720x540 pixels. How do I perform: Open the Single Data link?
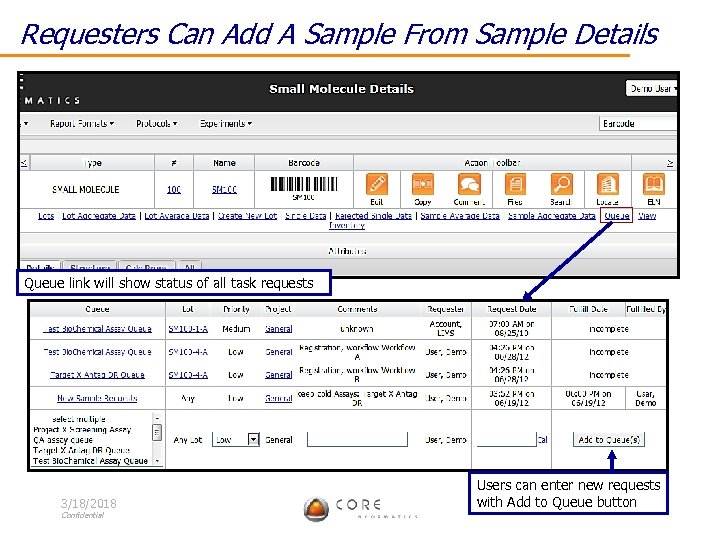click(305, 216)
